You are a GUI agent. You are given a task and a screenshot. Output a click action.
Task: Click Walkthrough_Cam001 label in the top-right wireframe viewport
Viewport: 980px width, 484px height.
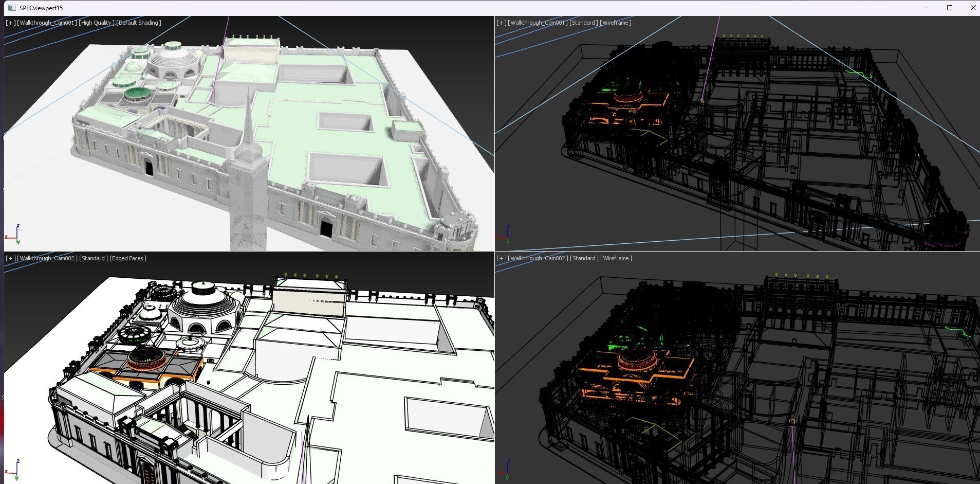pyautogui.click(x=538, y=23)
